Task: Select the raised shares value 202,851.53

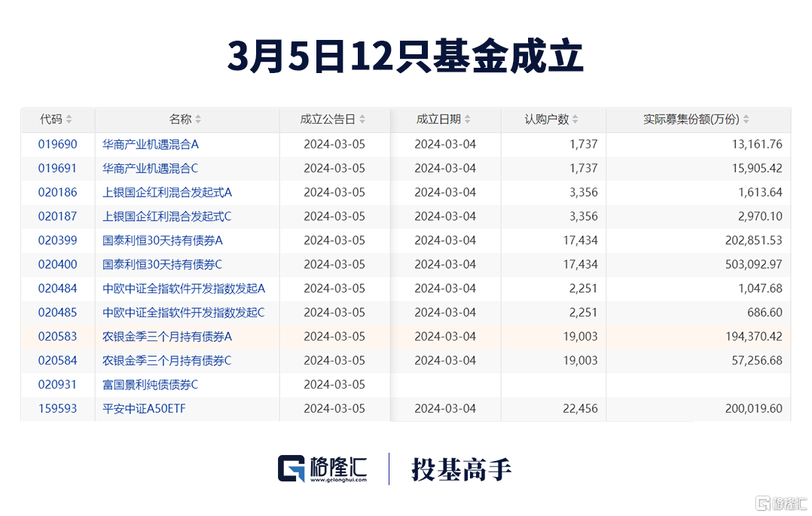Action: click(753, 240)
